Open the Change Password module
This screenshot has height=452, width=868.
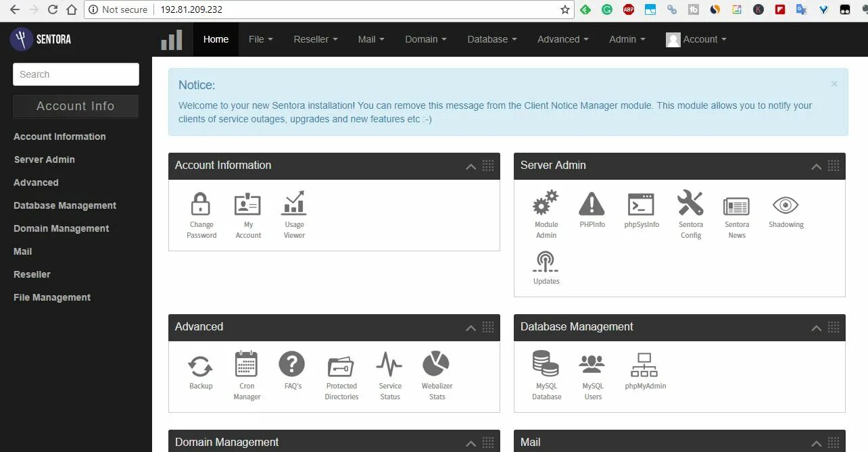click(201, 215)
